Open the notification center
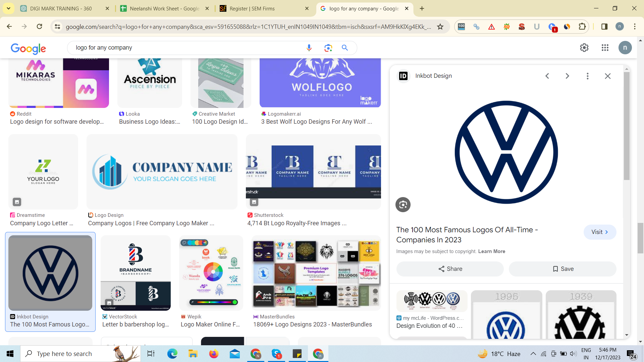 [632, 354]
